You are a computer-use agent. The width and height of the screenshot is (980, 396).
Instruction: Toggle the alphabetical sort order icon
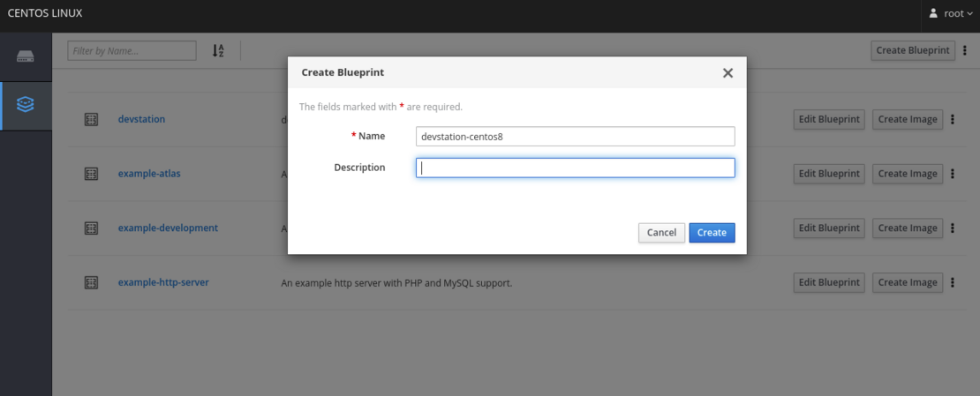218,51
